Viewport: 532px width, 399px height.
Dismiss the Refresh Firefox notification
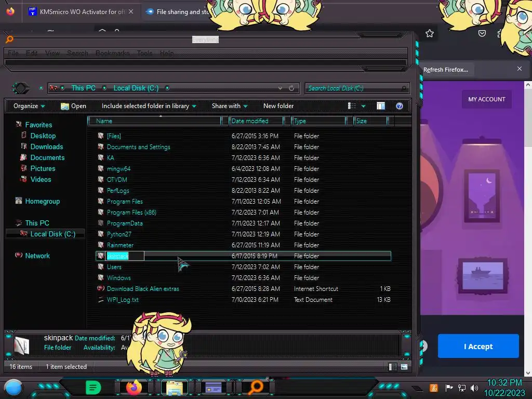pyautogui.click(x=520, y=69)
